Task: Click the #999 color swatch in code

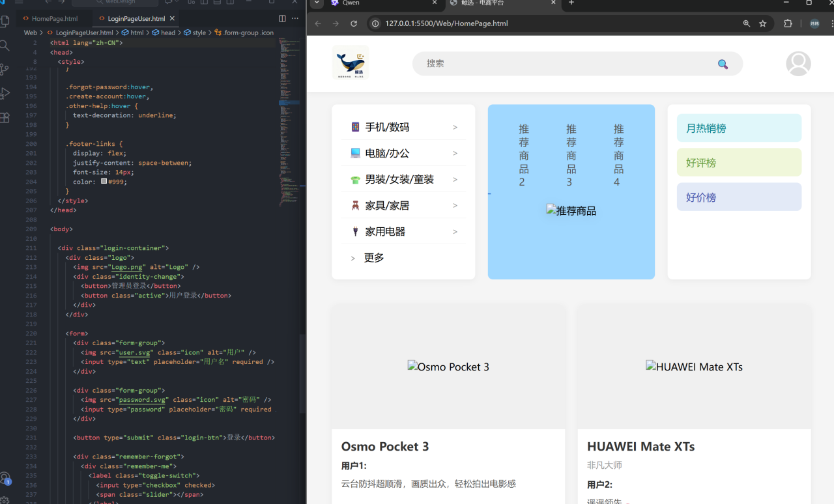Action: coord(104,182)
